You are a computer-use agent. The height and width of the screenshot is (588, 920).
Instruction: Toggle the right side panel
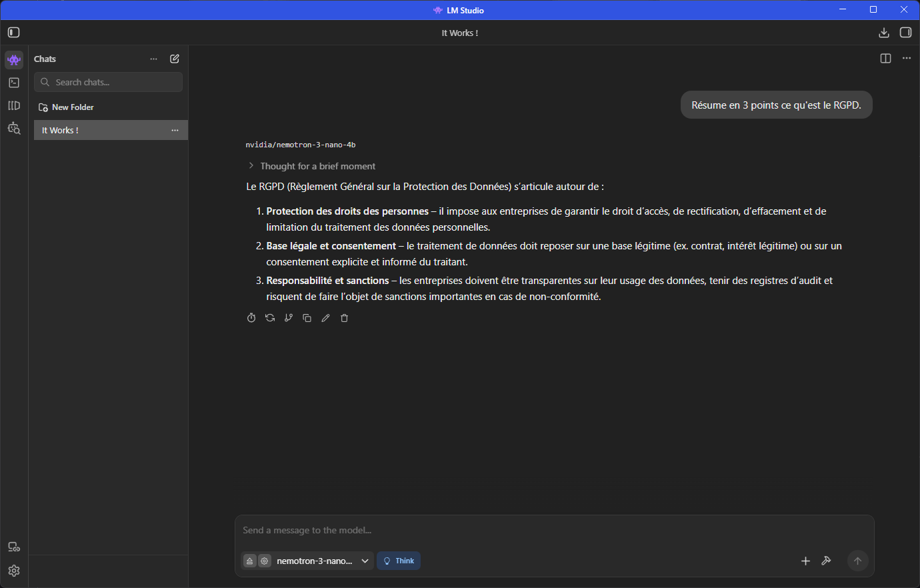[x=906, y=33]
